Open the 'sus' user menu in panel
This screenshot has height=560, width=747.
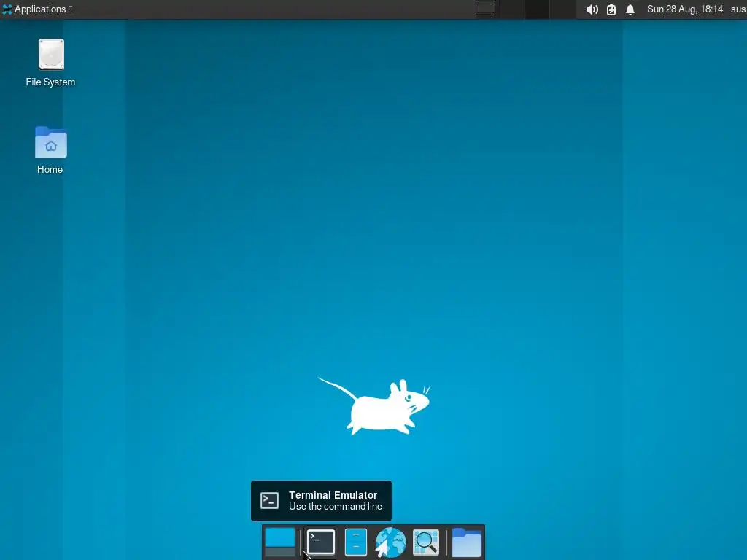(x=738, y=9)
